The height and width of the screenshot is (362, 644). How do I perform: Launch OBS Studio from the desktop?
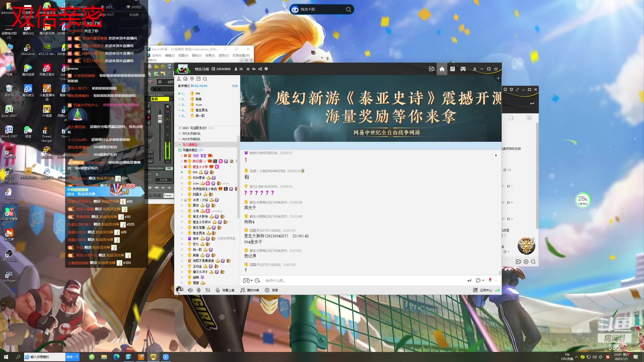9,253
